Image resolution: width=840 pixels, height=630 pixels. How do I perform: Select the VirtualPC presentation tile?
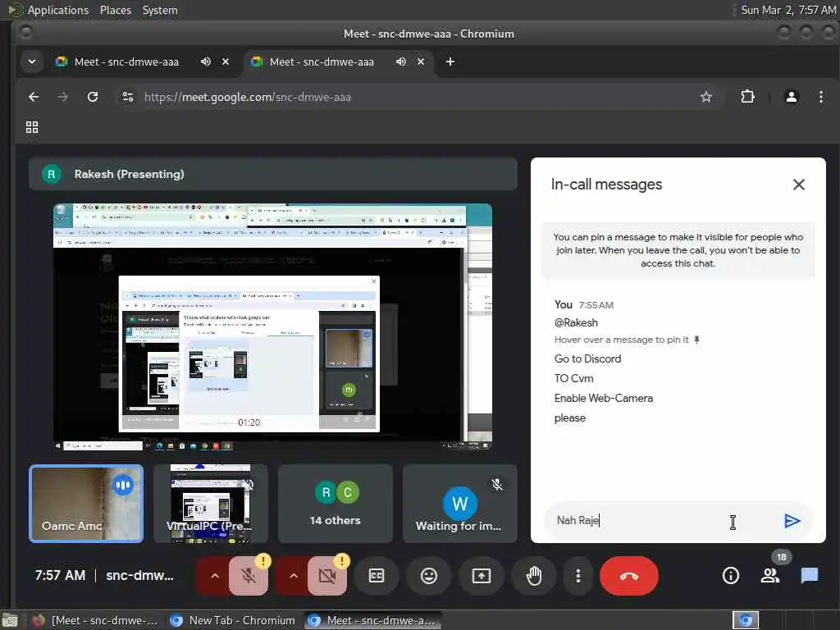coord(210,504)
